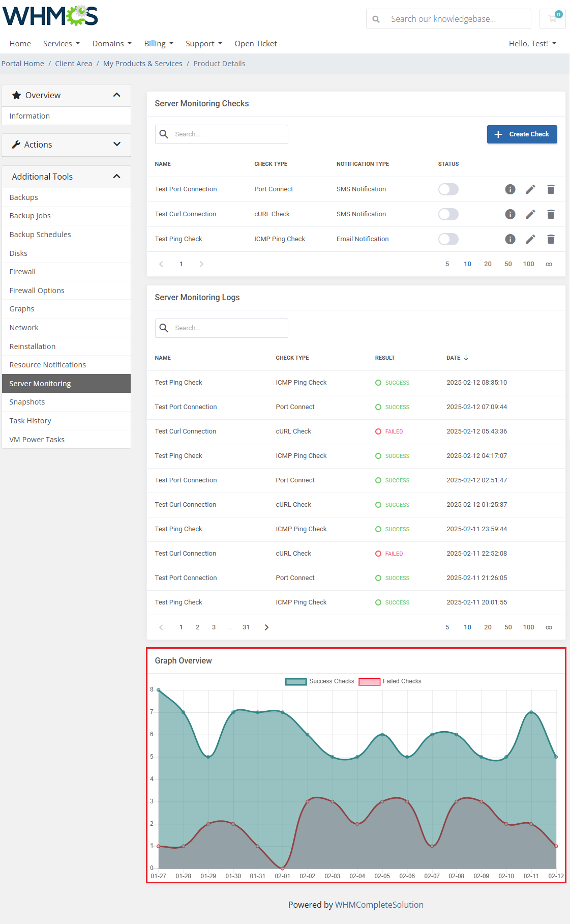The width and height of the screenshot is (570, 924).
Task: Open the Support dropdown menu
Action: click(204, 44)
